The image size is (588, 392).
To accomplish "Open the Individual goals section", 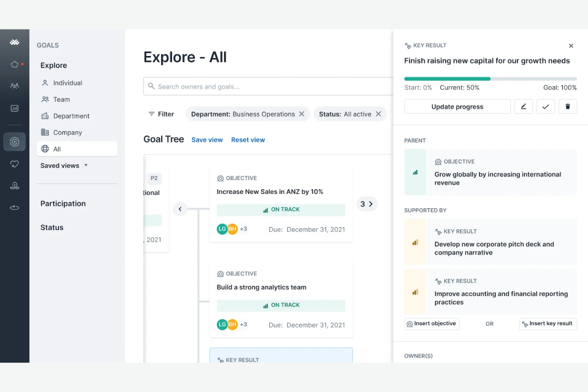I will pyautogui.click(x=67, y=83).
